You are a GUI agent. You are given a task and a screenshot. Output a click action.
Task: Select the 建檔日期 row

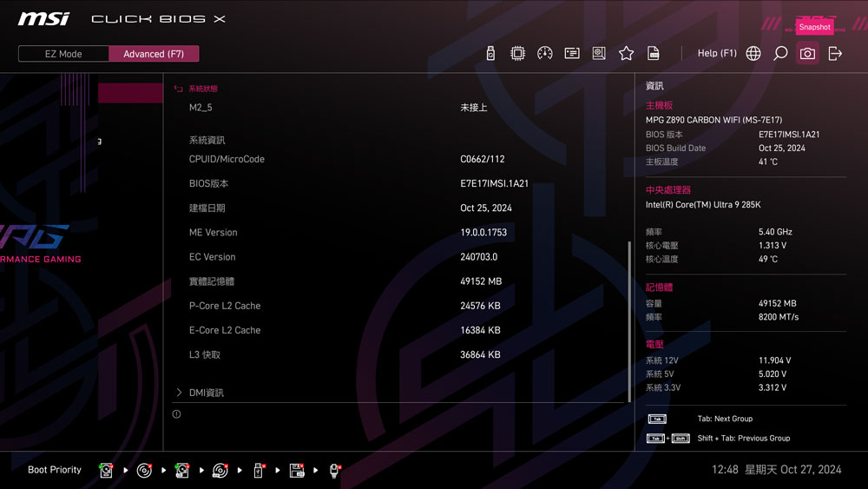[398, 208]
